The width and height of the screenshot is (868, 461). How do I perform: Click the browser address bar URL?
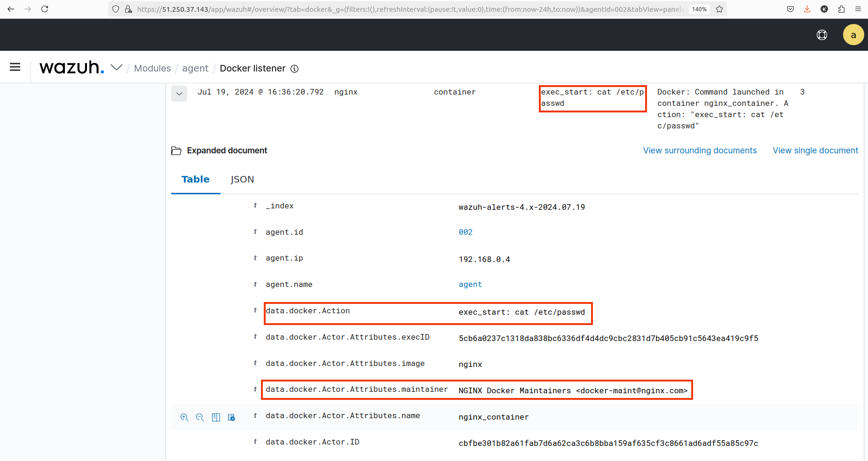click(x=410, y=9)
